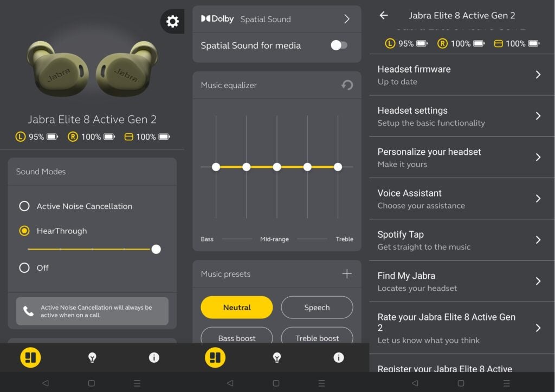
Task: Expand the Headset firmware chevron
Action: click(x=538, y=75)
